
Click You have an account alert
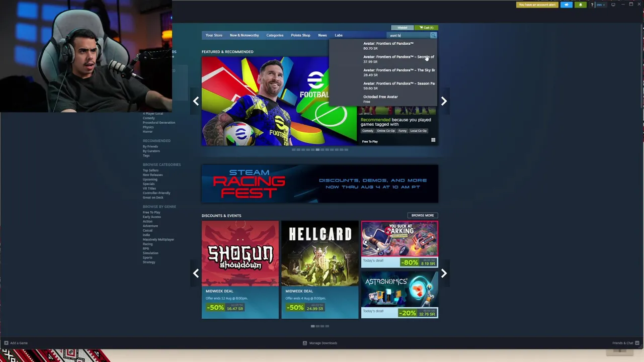[x=537, y=5]
